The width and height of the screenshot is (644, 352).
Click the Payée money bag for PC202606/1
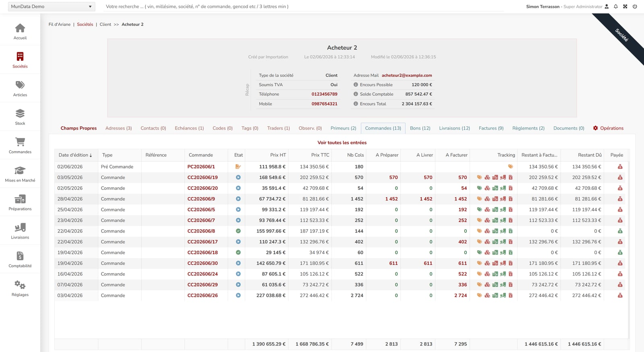point(620,167)
